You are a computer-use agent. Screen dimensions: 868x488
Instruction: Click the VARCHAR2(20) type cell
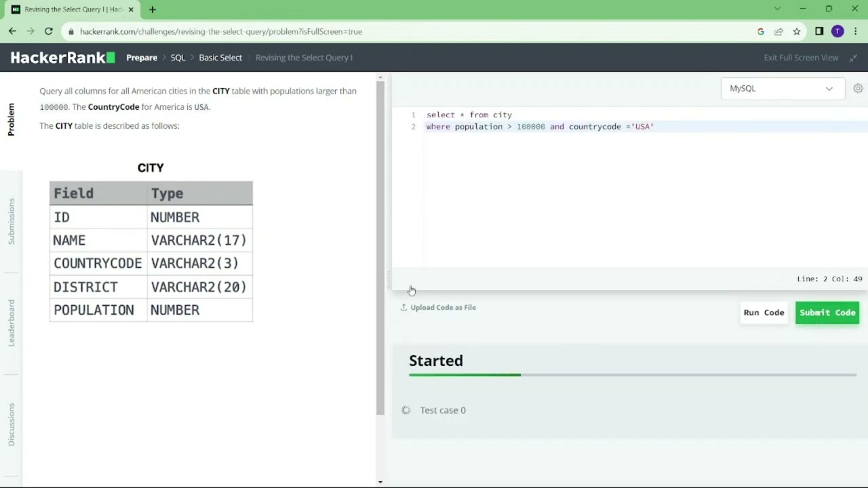pyautogui.click(x=199, y=287)
